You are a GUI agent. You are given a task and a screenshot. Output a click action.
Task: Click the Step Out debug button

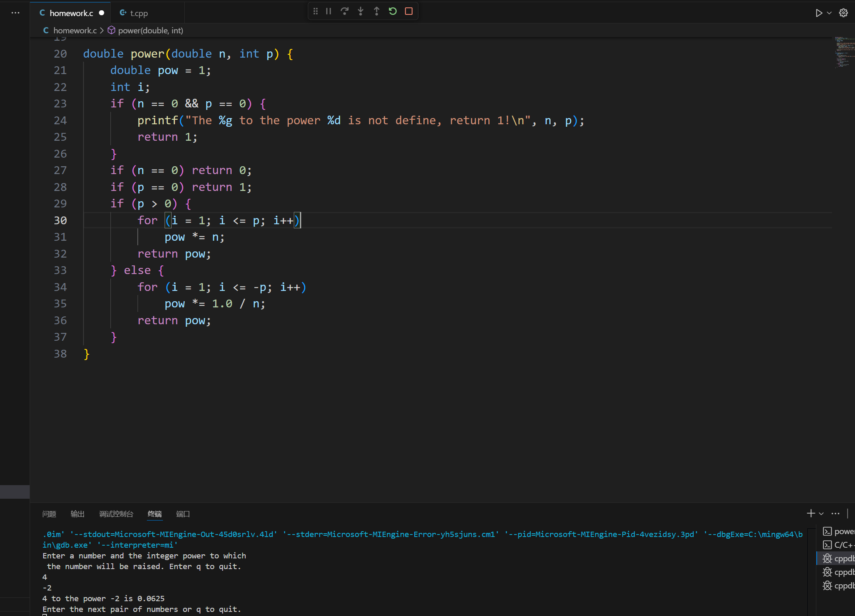(376, 12)
